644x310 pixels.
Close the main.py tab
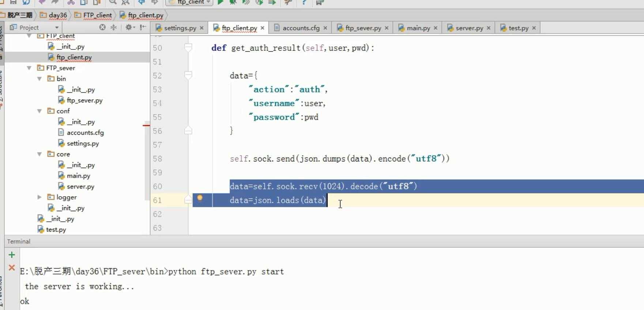tap(436, 28)
